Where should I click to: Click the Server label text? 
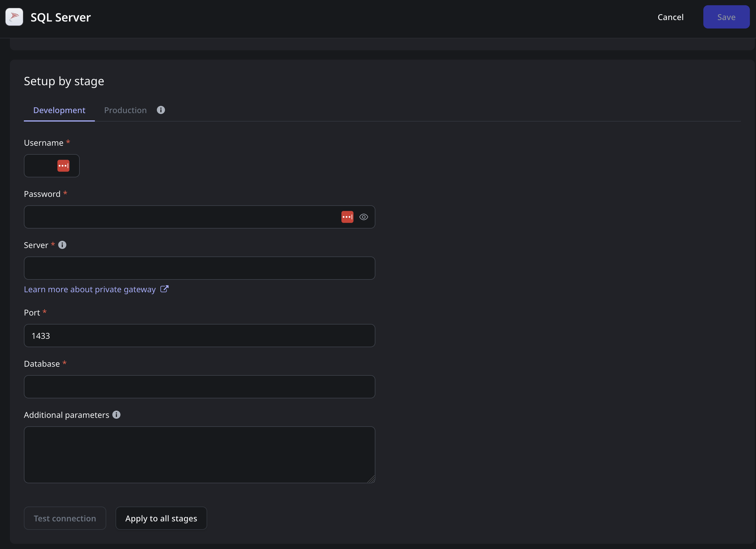click(36, 245)
